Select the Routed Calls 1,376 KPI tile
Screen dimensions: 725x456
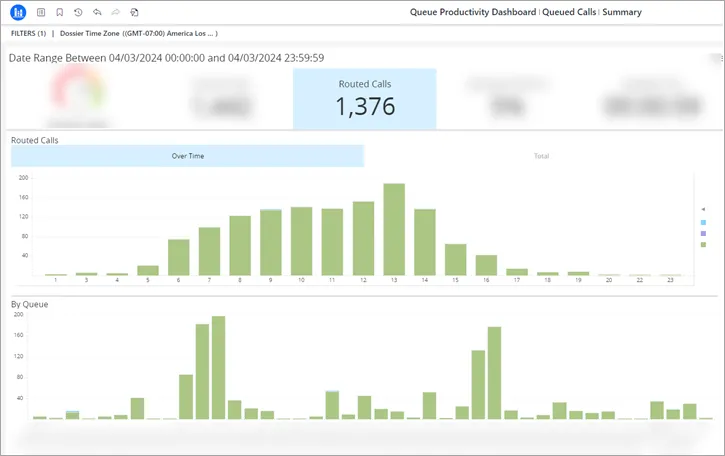point(364,99)
